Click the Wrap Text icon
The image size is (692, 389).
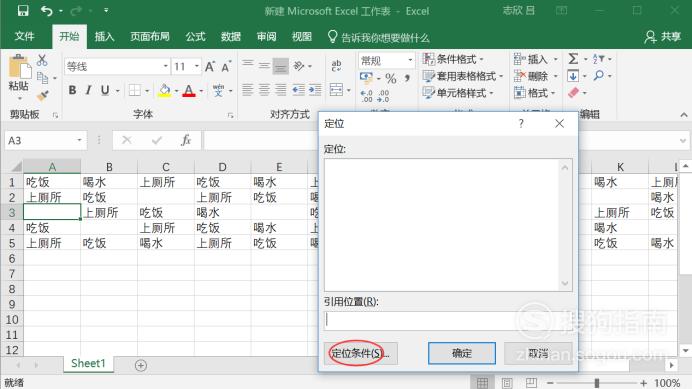[x=336, y=66]
